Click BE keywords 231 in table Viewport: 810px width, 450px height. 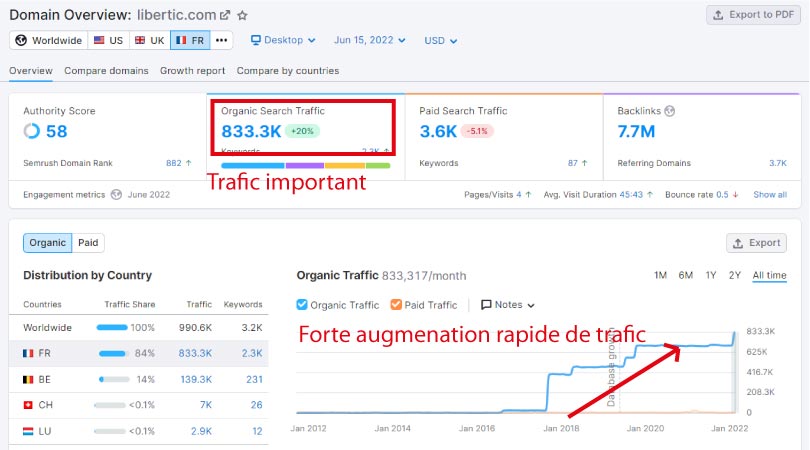(254, 380)
